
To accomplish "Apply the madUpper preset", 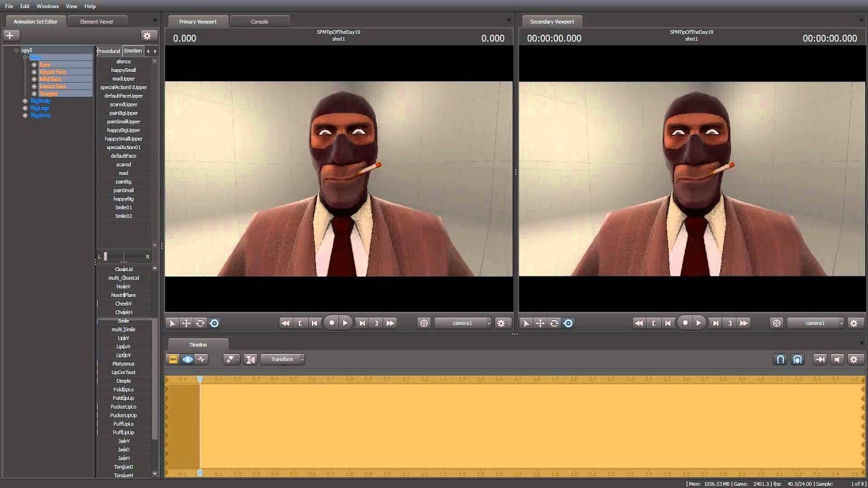I will [x=123, y=79].
